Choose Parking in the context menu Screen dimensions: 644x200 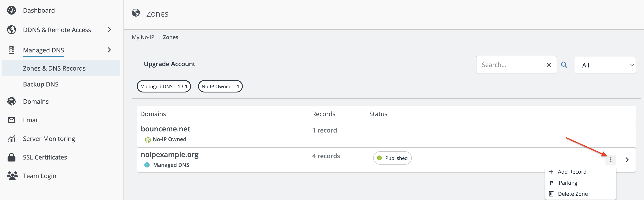click(x=568, y=183)
